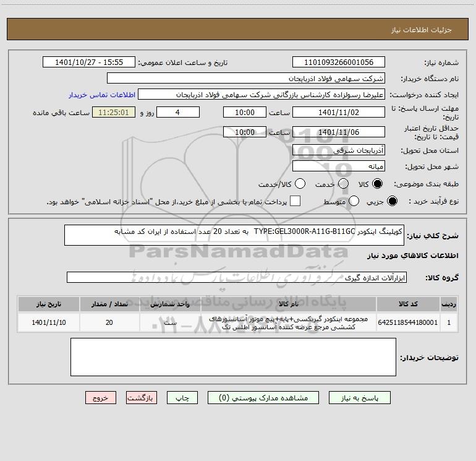Click quantity cell showing 20

point(109,322)
